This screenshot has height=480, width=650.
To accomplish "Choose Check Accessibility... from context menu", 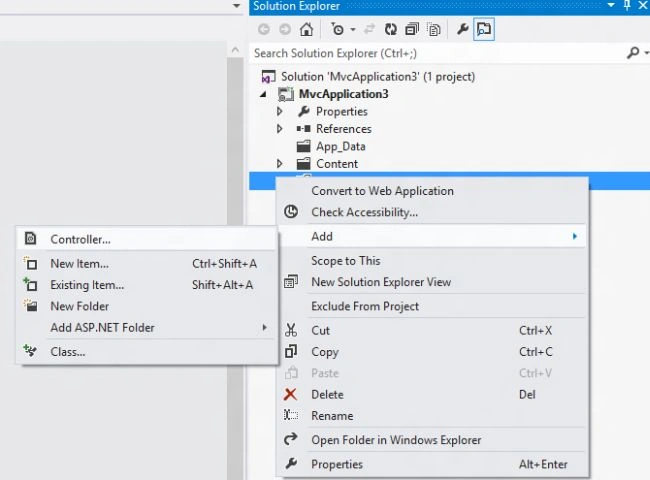I will [x=432, y=212].
